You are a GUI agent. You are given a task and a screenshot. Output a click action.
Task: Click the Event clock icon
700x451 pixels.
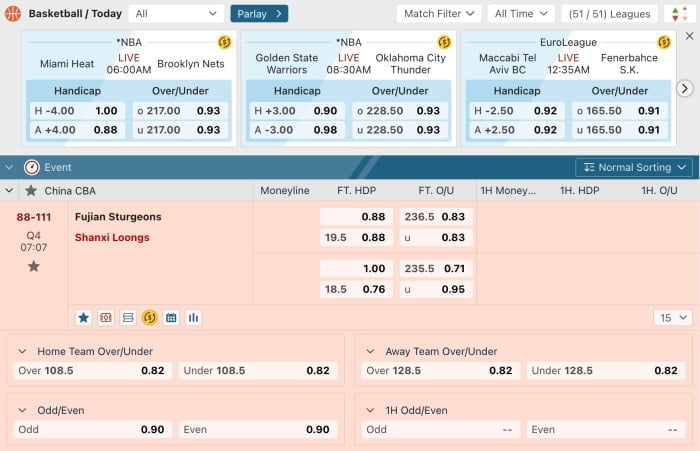tap(32, 167)
